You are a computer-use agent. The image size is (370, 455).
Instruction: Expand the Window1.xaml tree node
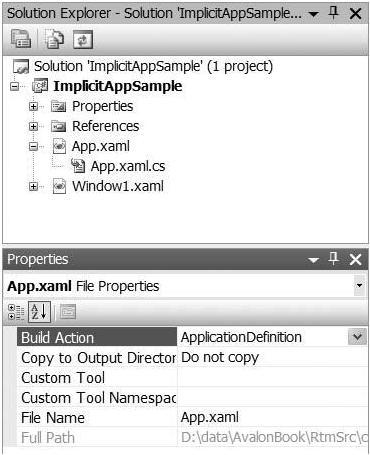33,186
